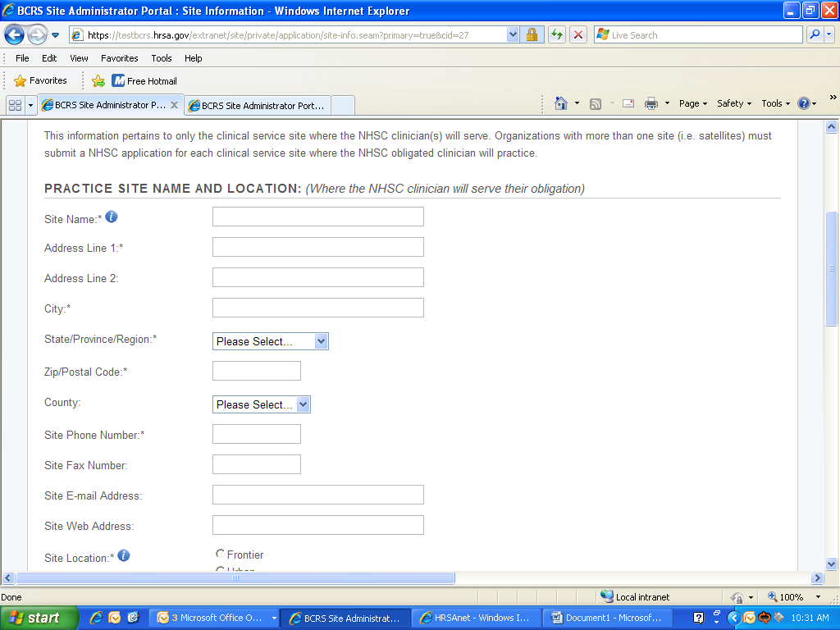840x630 pixels.
Task: Go back with the browser Back arrow
Action: click(15, 35)
